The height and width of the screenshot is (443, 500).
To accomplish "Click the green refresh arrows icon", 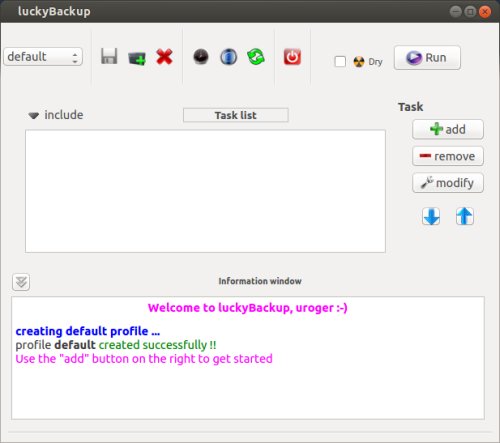I will click(x=256, y=57).
